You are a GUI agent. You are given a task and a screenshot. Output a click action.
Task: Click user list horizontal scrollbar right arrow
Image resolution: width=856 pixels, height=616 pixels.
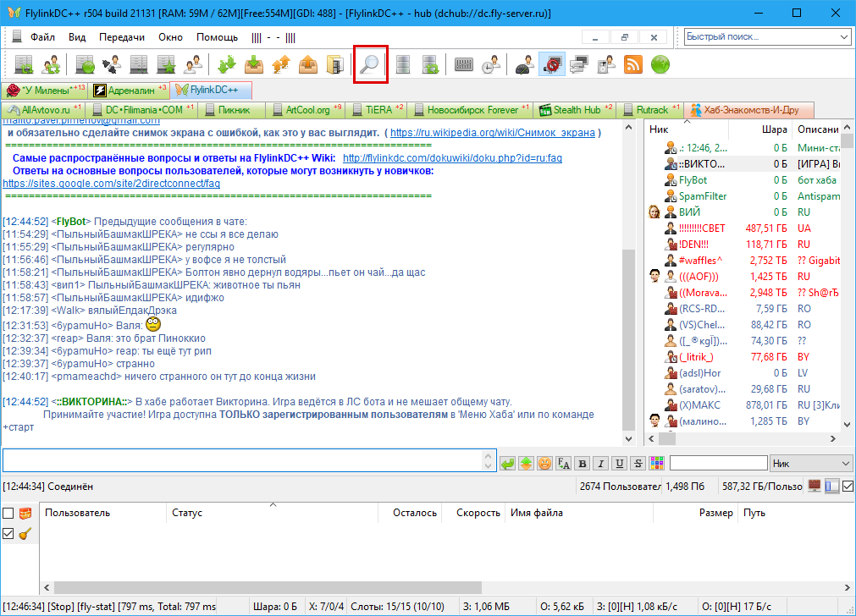point(832,438)
